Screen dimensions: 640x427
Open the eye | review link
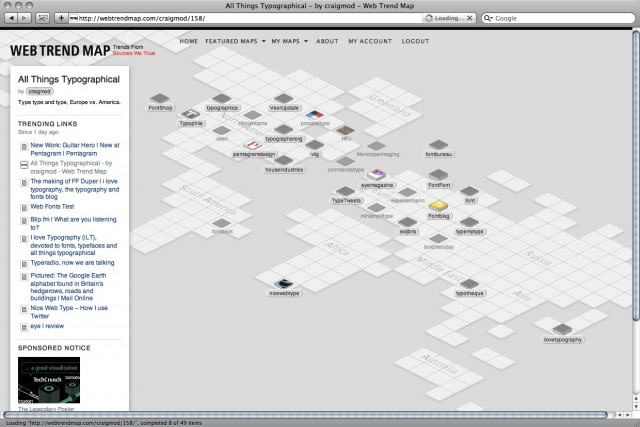(47, 326)
